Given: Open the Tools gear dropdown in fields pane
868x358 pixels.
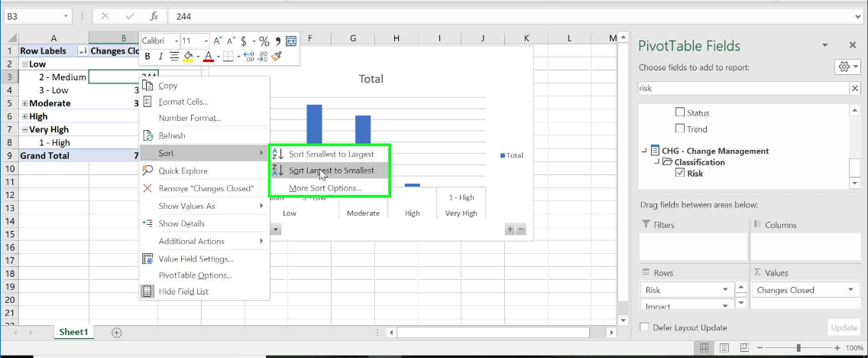Looking at the screenshot, I should (x=847, y=67).
